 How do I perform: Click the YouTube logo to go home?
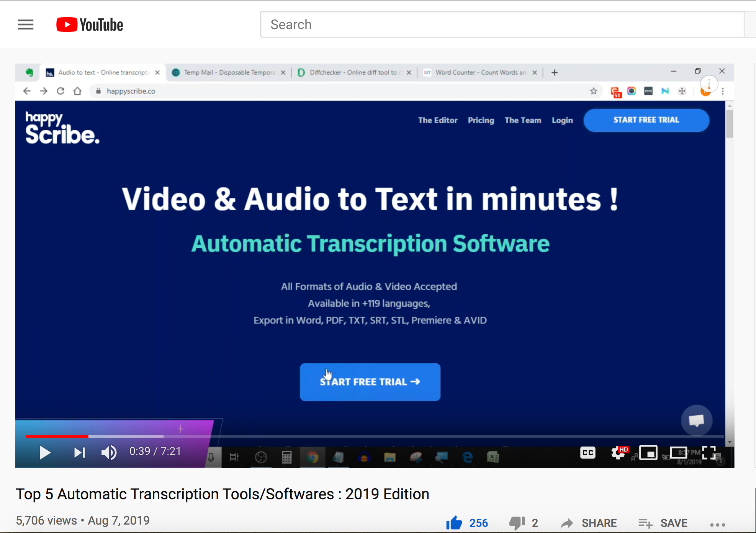click(x=90, y=25)
